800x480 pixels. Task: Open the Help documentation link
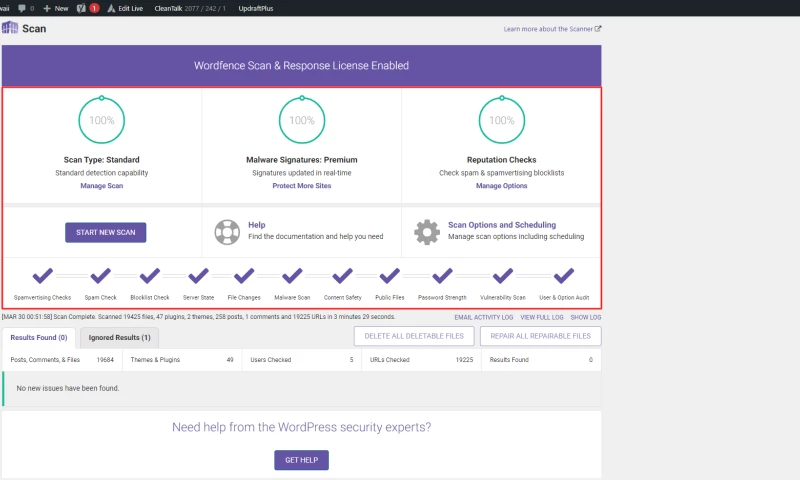click(x=257, y=224)
